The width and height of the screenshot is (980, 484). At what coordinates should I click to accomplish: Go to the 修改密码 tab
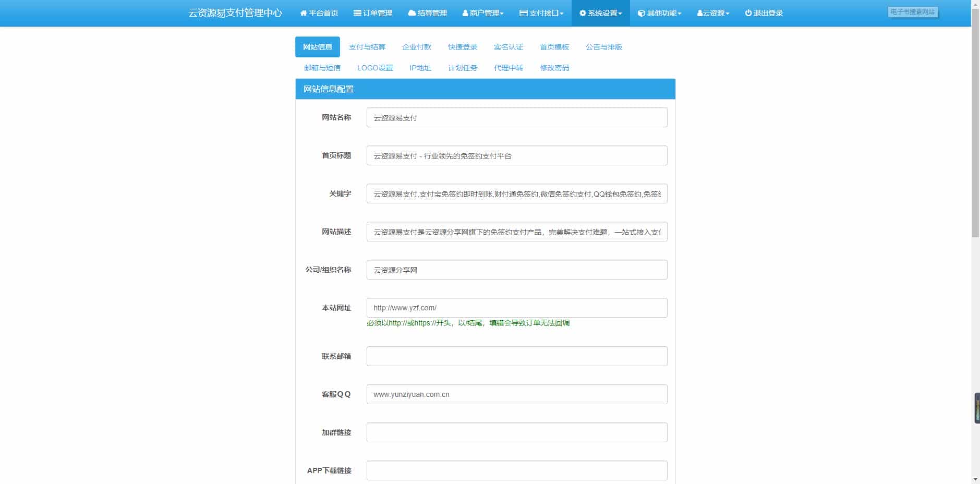click(x=554, y=68)
